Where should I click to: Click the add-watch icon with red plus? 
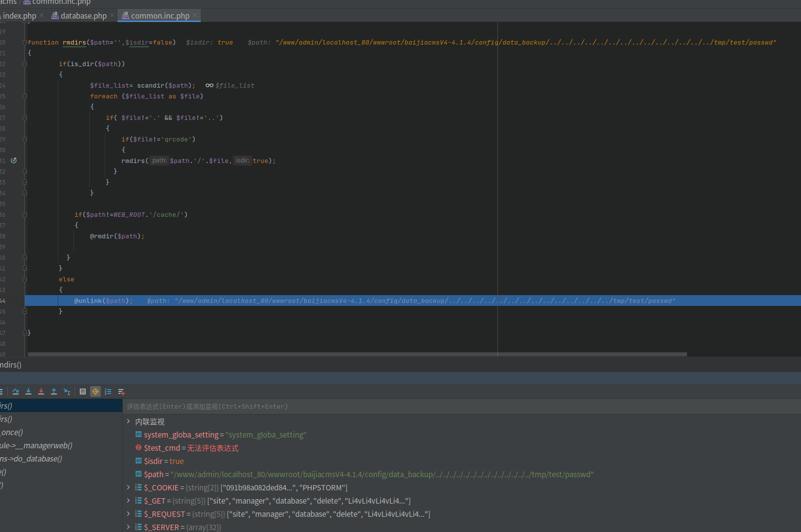121,392
